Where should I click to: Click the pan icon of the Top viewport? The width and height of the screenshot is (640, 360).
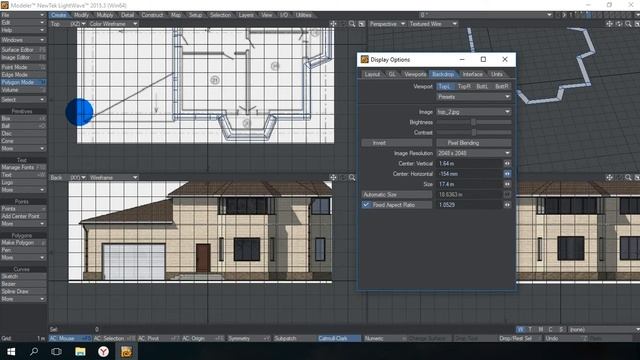(x=333, y=24)
